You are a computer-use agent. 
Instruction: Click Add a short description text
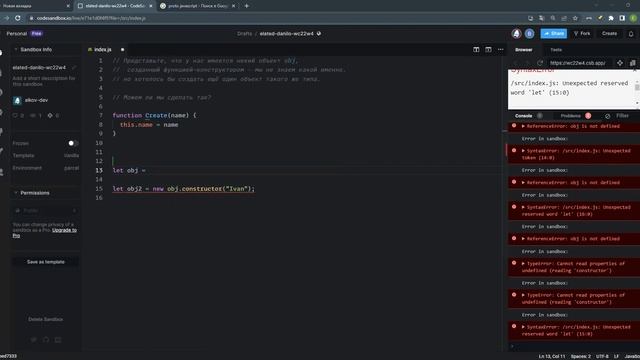(x=44, y=81)
